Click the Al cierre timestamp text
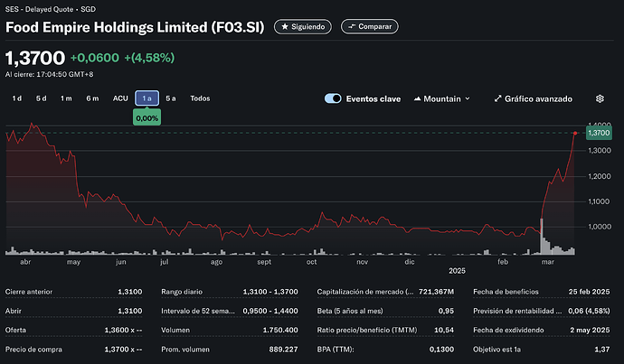624x364 pixels. (x=50, y=74)
